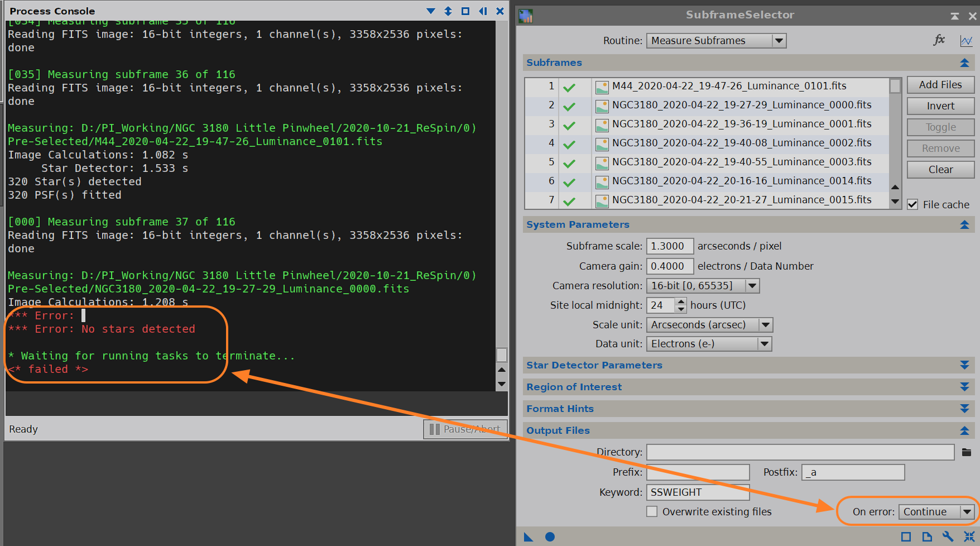Toggle the green checkmark for subframe row 4
Viewport: 980px width, 546px height.
(569, 145)
